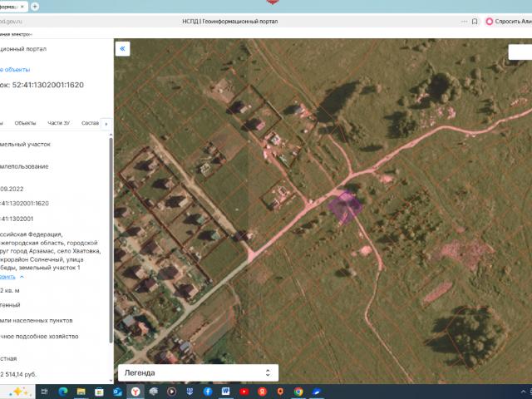Open Facebook shortcut on the taskbar
Screen dimensions: 532x399
(208, 392)
